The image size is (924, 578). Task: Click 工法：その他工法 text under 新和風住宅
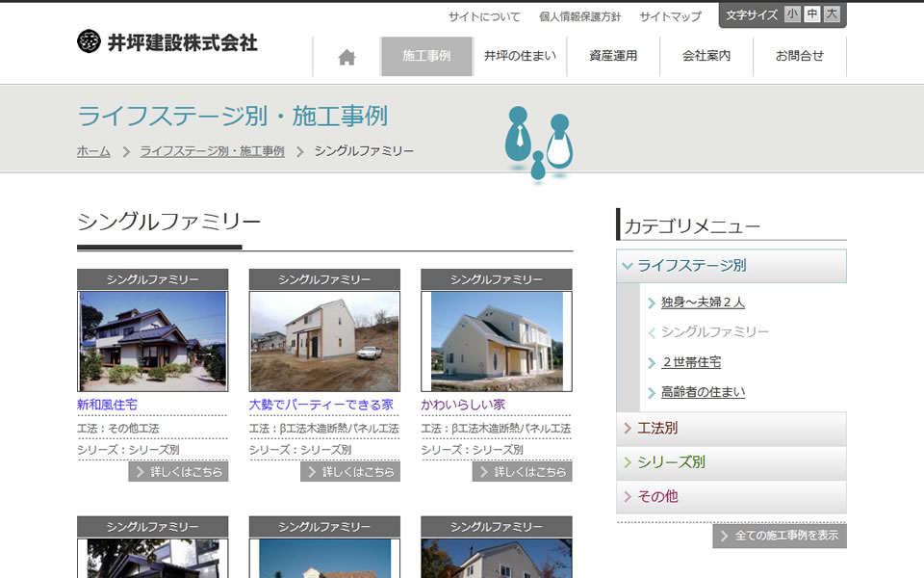coord(117,429)
